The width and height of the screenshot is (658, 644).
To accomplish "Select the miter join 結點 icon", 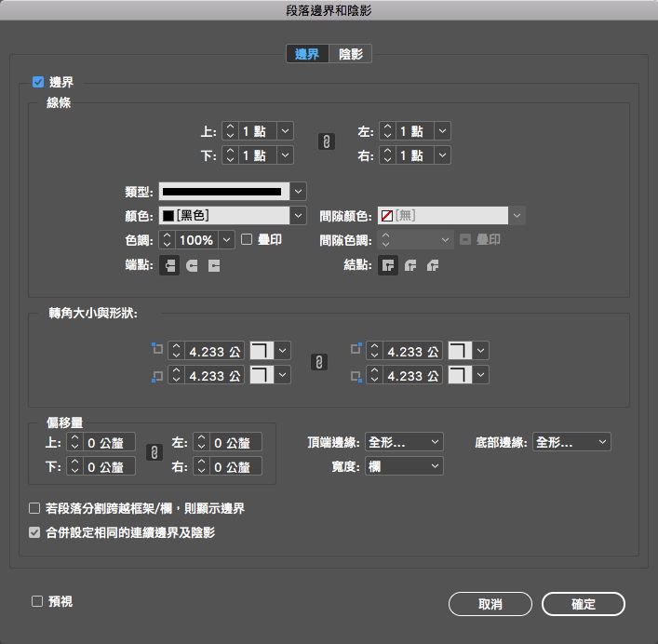I will (x=388, y=265).
